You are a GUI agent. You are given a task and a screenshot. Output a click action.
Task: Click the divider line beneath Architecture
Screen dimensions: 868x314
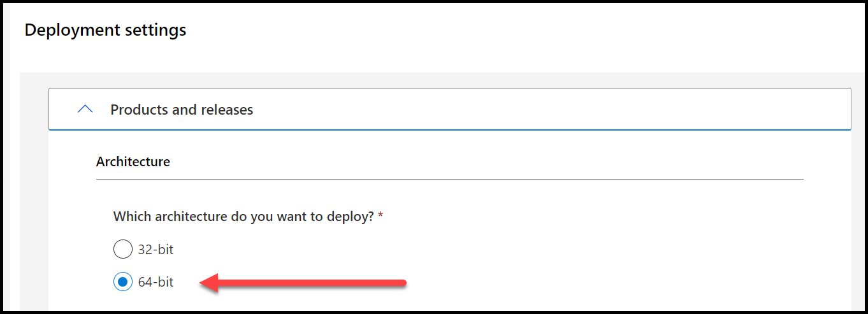point(450,179)
